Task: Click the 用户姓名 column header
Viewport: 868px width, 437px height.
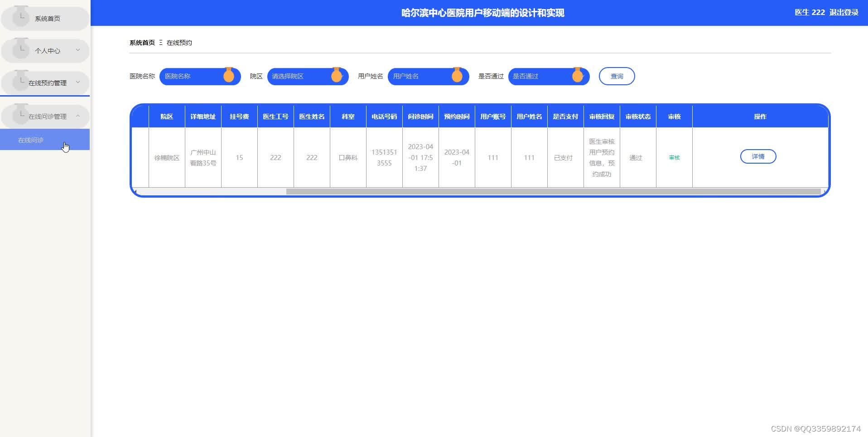Action: [529, 117]
